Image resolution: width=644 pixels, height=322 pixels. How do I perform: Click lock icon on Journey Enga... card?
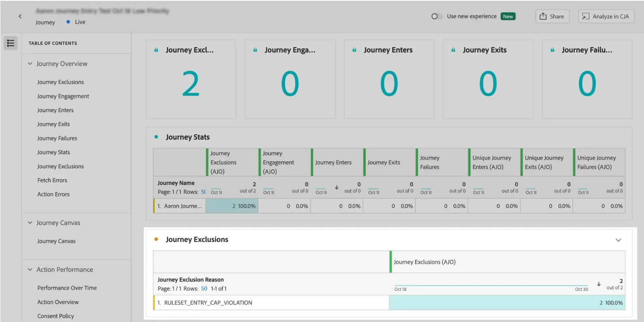tap(255, 50)
